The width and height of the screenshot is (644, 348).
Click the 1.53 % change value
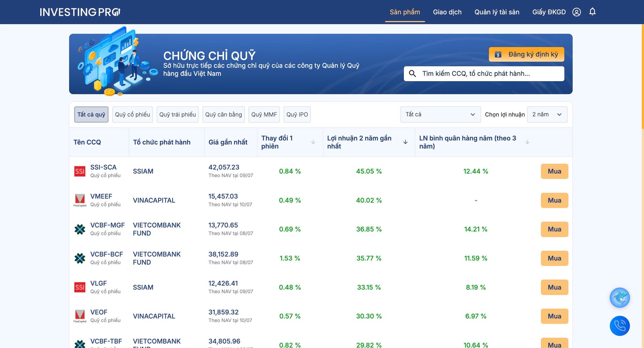[290, 258]
